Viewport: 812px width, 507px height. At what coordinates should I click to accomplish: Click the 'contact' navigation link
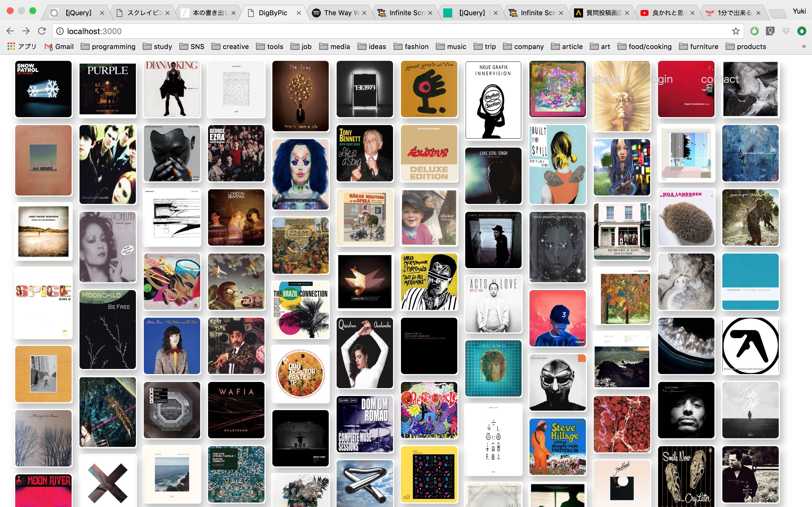click(720, 79)
